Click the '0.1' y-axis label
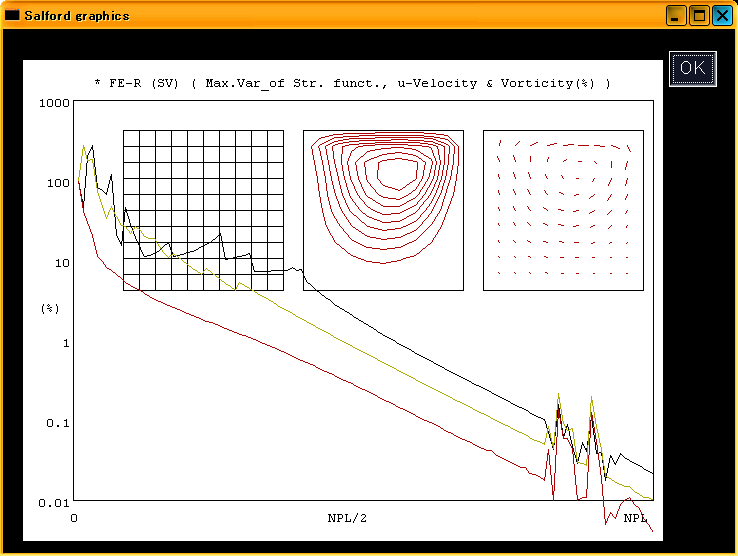 tap(58, 423)
